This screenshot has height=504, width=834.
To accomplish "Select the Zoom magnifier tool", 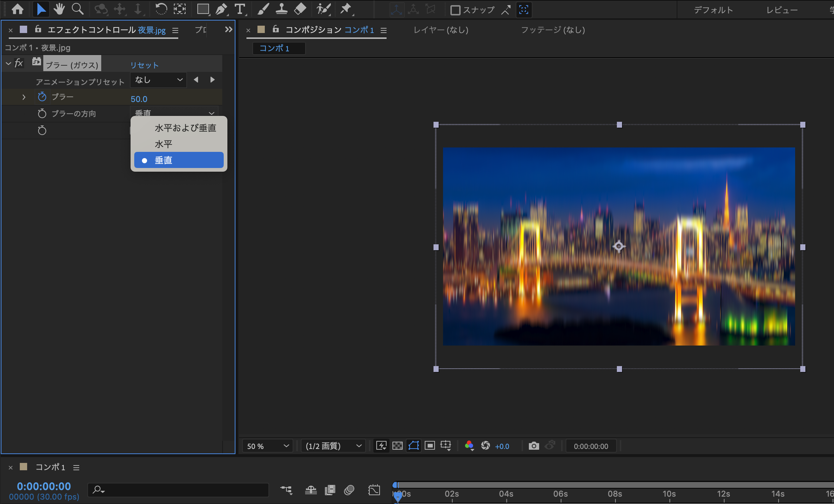I will (x=77, y=9).
